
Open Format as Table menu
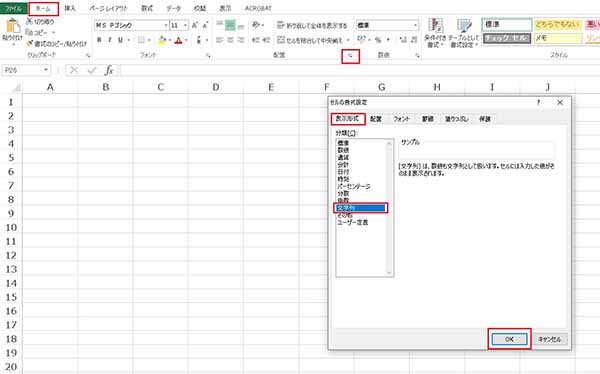pos(464,33)
